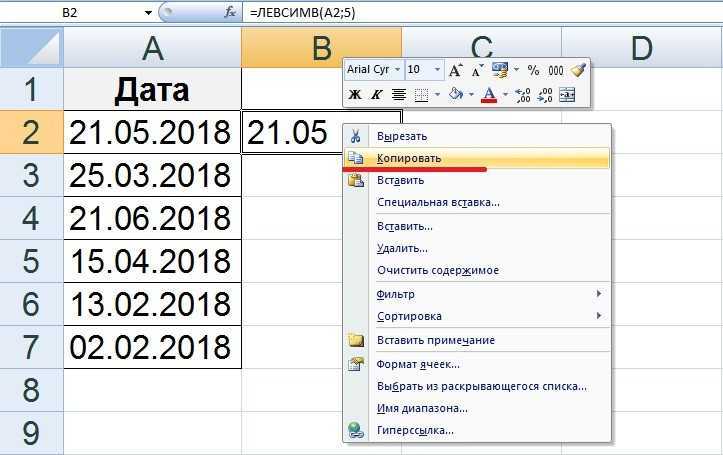Click the format cells icon

point(356,364)
